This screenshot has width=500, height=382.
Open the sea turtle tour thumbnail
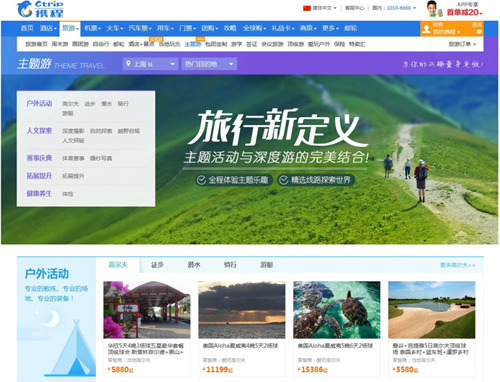pos(336,310)
